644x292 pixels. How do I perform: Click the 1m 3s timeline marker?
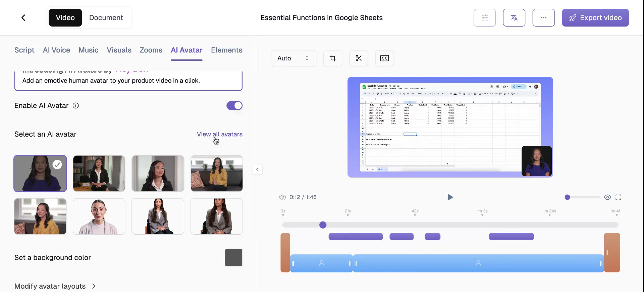[x=482, y=211]
